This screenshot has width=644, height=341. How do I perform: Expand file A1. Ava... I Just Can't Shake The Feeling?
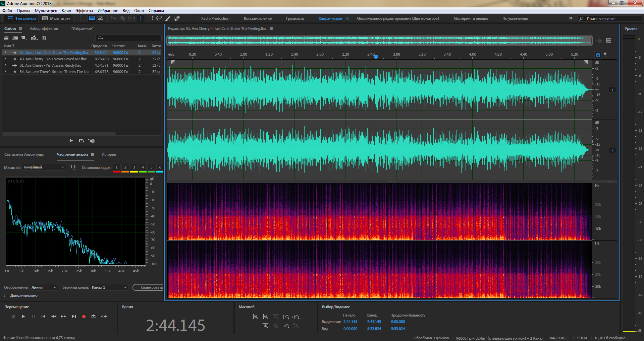tap(5, 53)
